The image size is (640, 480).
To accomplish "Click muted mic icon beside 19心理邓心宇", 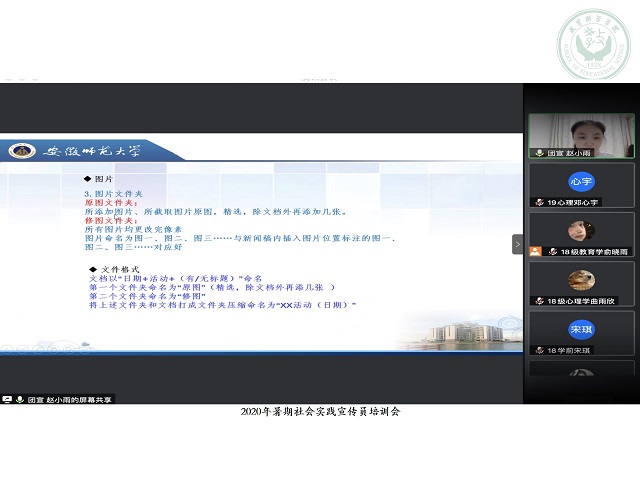I will tap(539, 203).
